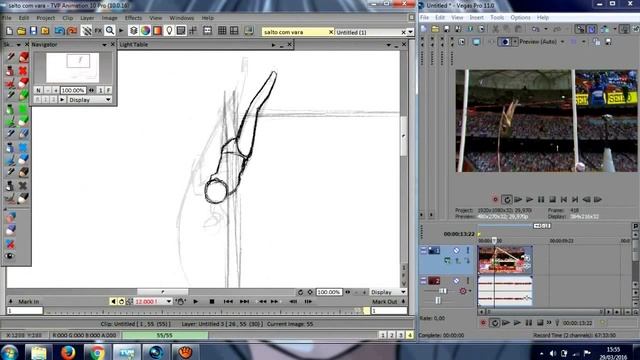The height and width of the screenshot is (360, 640).
Task: Open the main canvas window options arrow
Action: coord(388,44)
